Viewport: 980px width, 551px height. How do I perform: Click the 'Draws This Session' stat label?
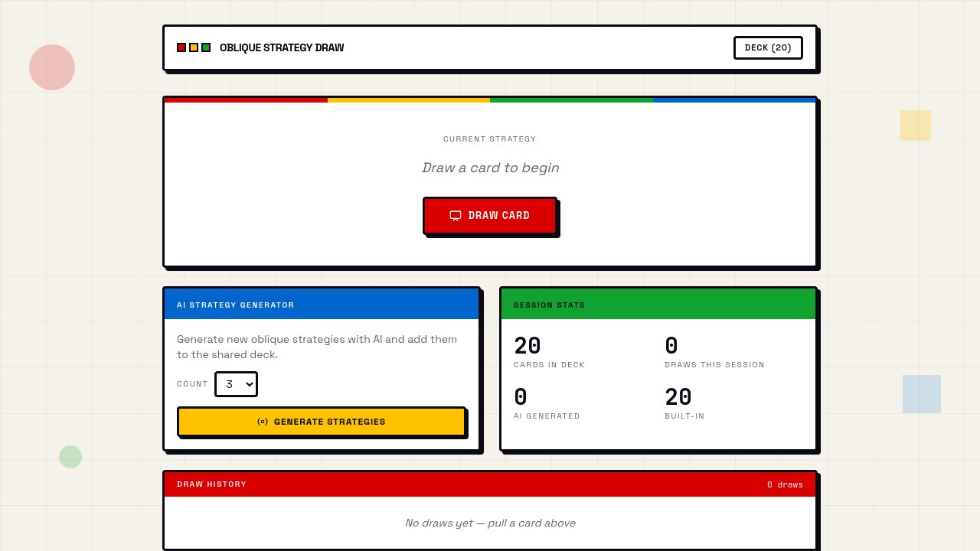tap(714, 365)
